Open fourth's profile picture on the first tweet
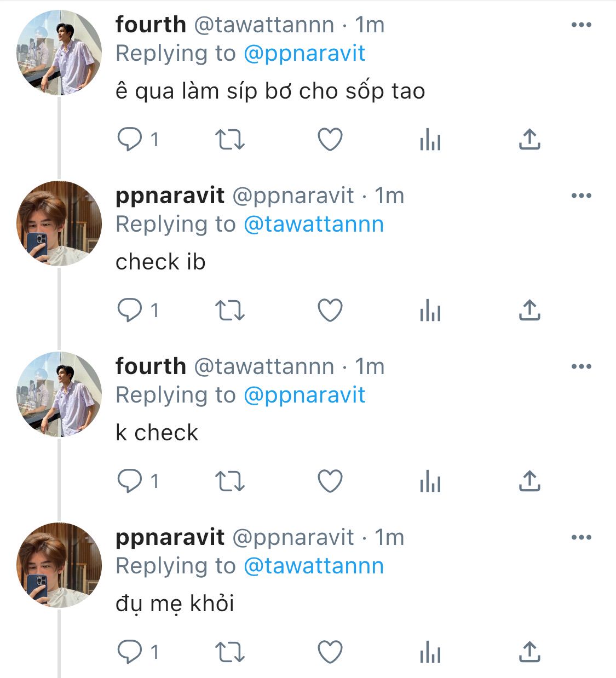The height and width of the screenshot is (678, 616). (59, 53)
